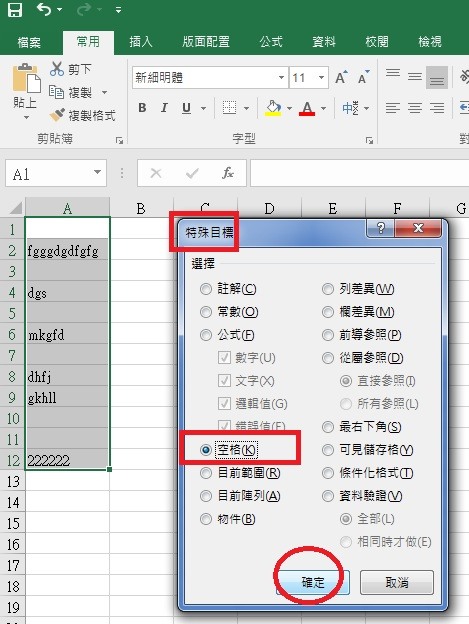Click the insert function fx icon
469x624 pixels.
click(228, 173)
